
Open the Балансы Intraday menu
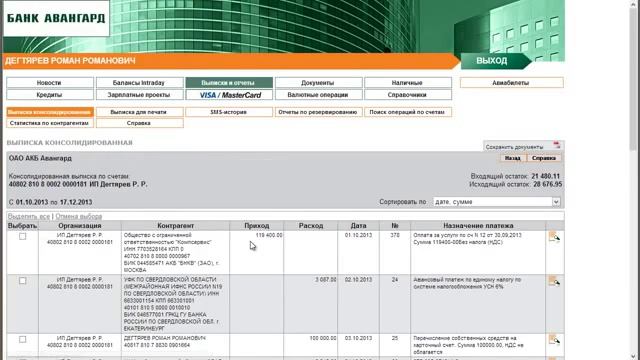tap(139, 82)
